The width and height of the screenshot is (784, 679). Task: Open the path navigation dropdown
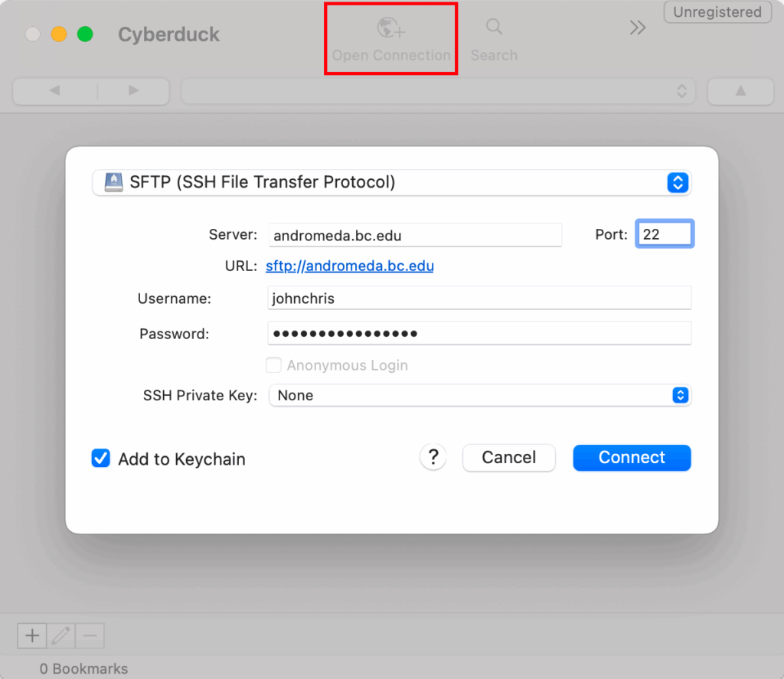(438, 91)
